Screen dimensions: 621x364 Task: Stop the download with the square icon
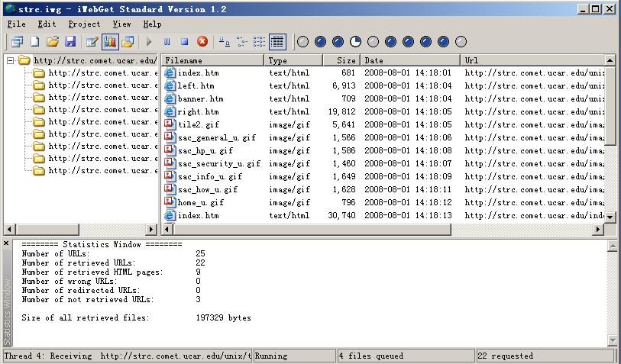tap(185, 41)
